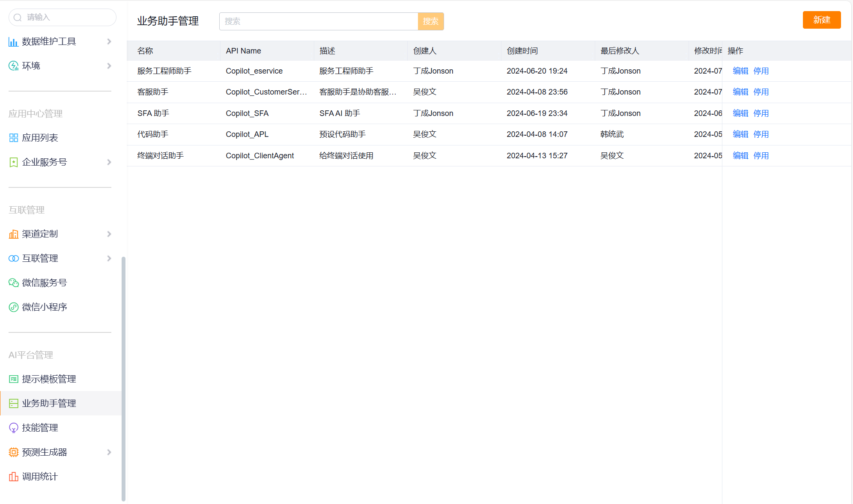Viewport: 853px width, 504px height.
Task: Open 提示模板管理 menu item
Action: click(x=60, y=379)
